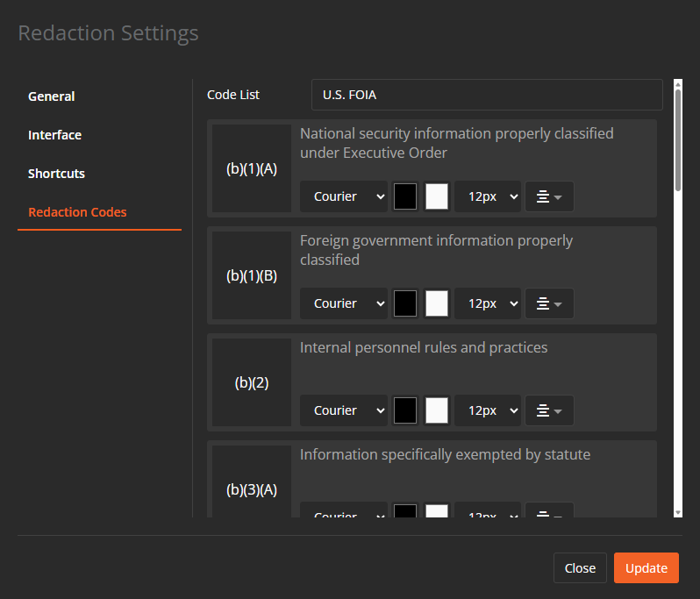This screenshot has width=700, height=599.
Task: Open the Interface settings tab
Action: tap(54, 135)
